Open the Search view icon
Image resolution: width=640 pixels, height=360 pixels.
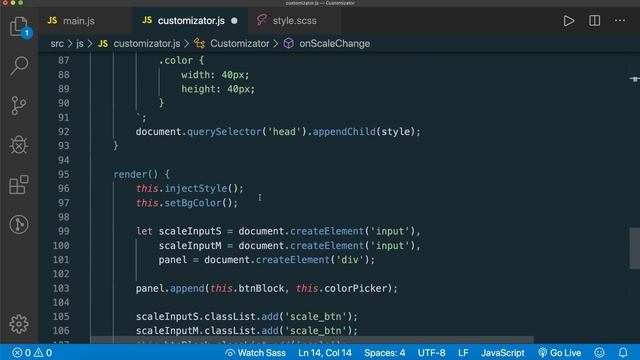pyautogui.click(x=19, y=66)
